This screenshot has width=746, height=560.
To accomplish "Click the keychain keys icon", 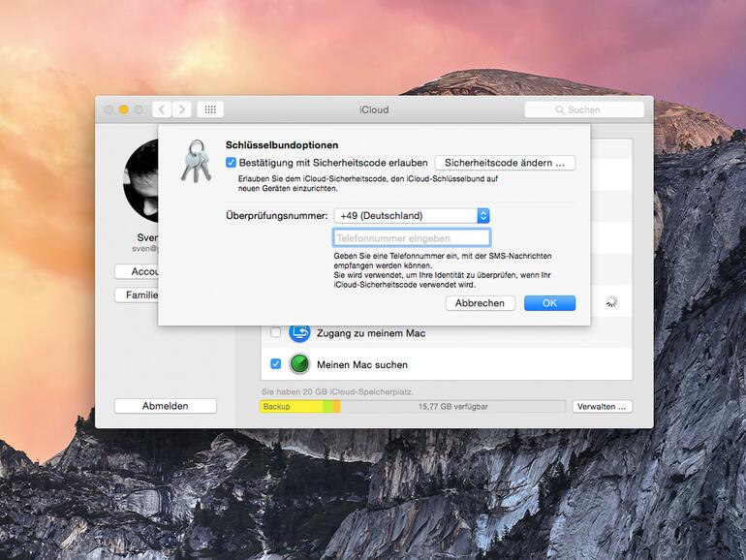I will tap(196, 161).
